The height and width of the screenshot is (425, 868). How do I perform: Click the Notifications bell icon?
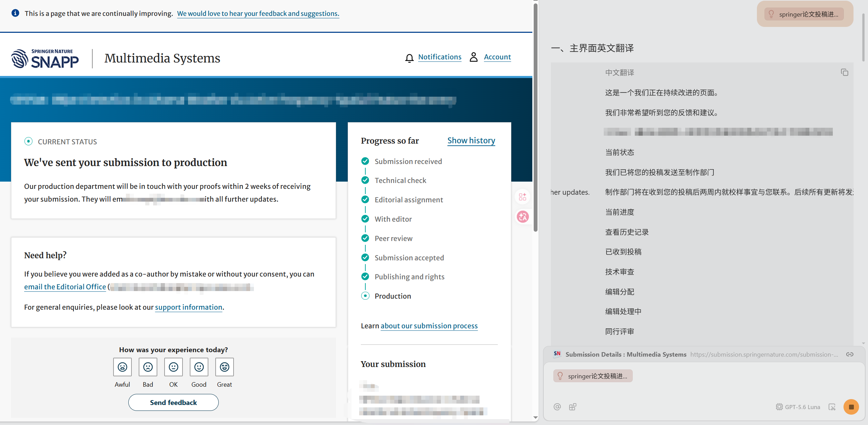pos(409,58)
